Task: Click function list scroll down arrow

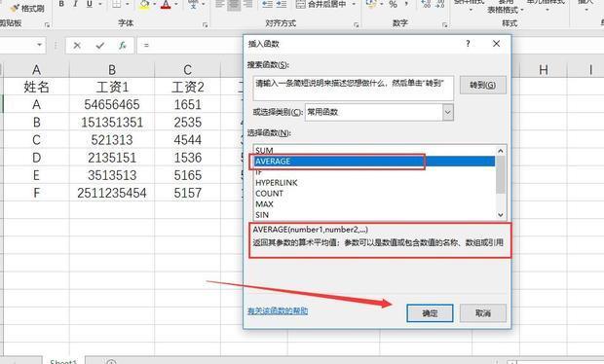Action: coord(501,215)
